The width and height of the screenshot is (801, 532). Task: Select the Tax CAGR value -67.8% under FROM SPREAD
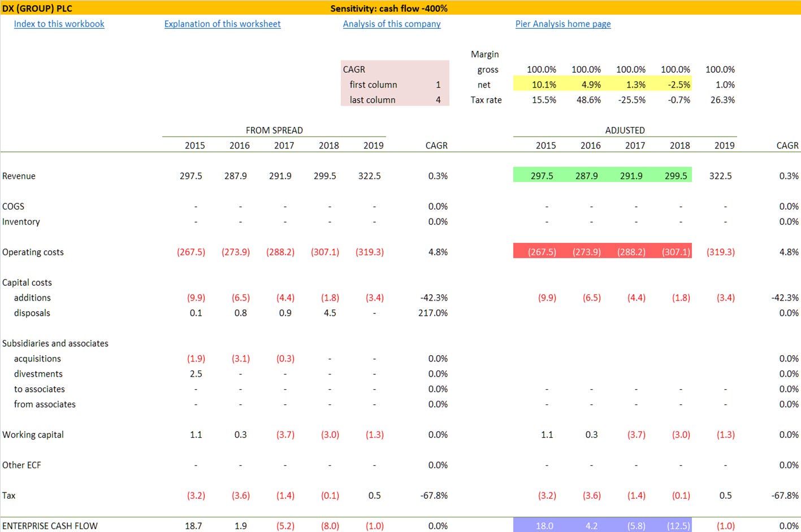point(435,496)
